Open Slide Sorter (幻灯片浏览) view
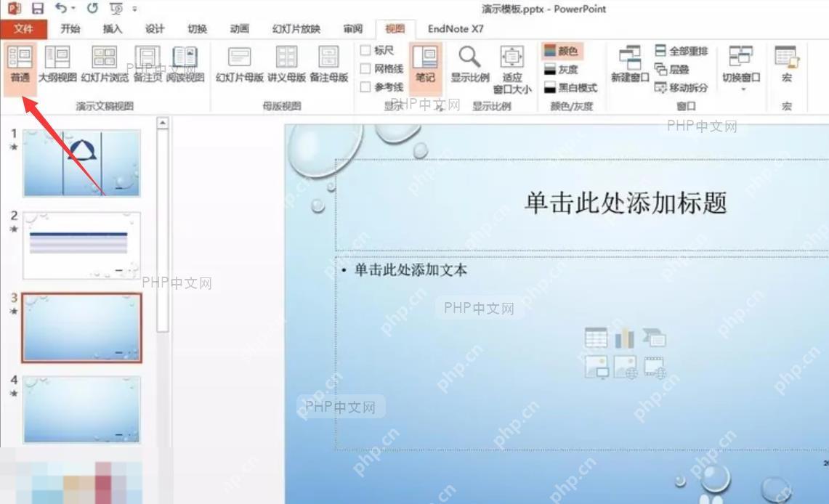The width and height of the screenshot is (829, 504). (x=105, y=65)
